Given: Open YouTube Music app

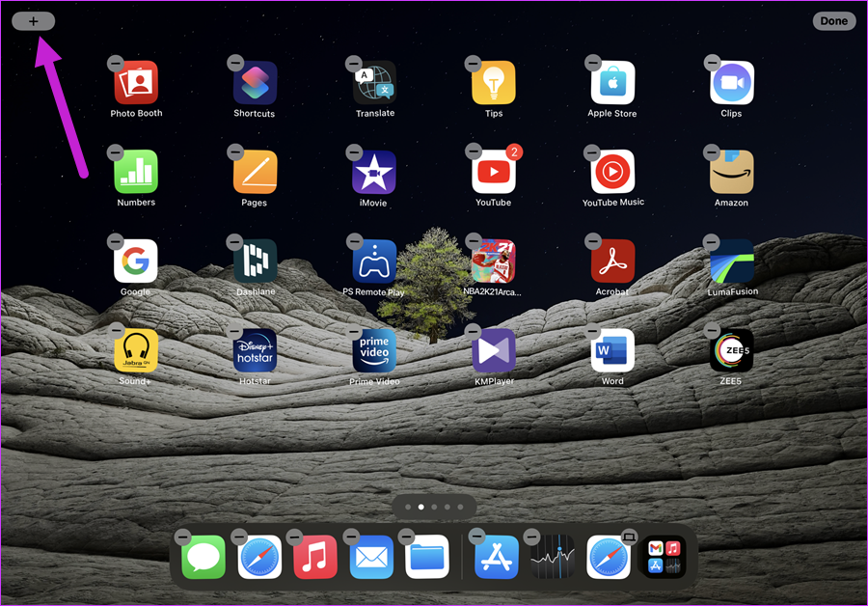Looking at the screenshot, I should click(612, 172).
